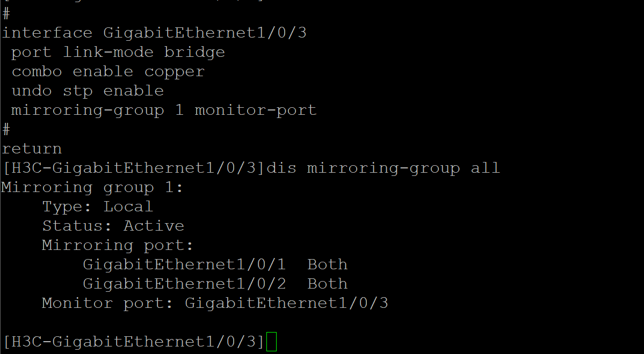This screenshot has width=644, height=354.
Task: Click the 'Mirroring port:' label
Action: pos(118,245)
